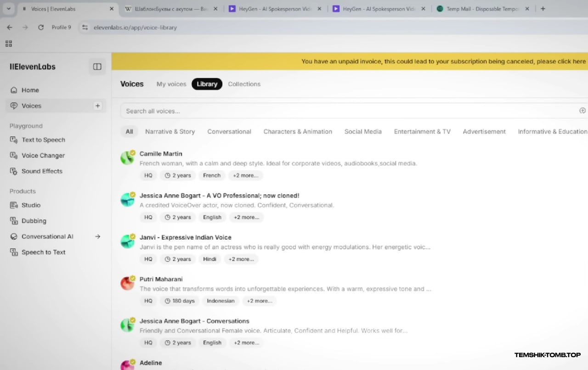Switch to the Temp Mail tab

[482, 9]
